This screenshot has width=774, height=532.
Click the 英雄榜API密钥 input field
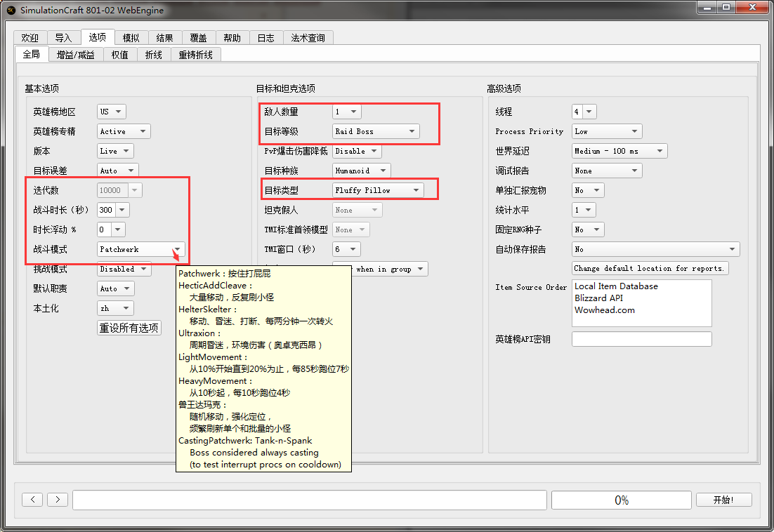[642, 339]
